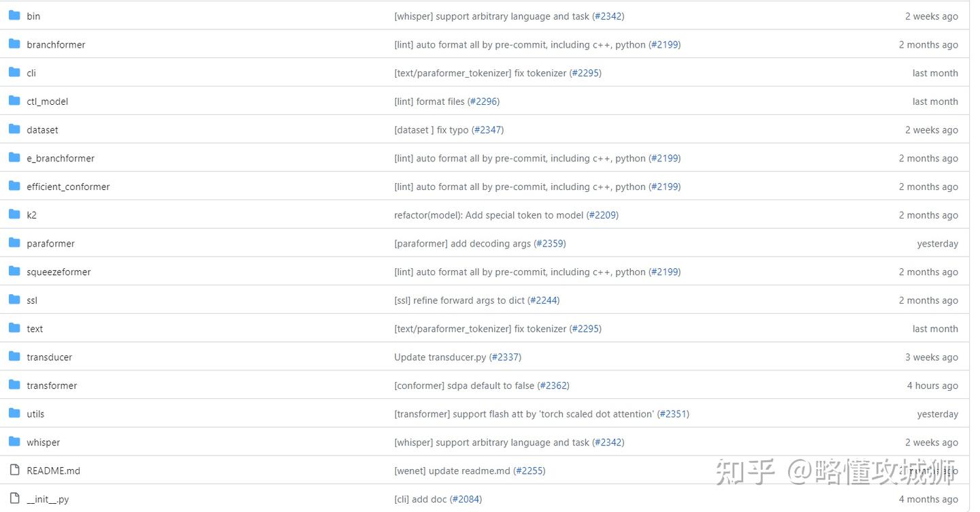Click the folder icon beside bin
Screen dimensions: 980x512
coord(14,16)
